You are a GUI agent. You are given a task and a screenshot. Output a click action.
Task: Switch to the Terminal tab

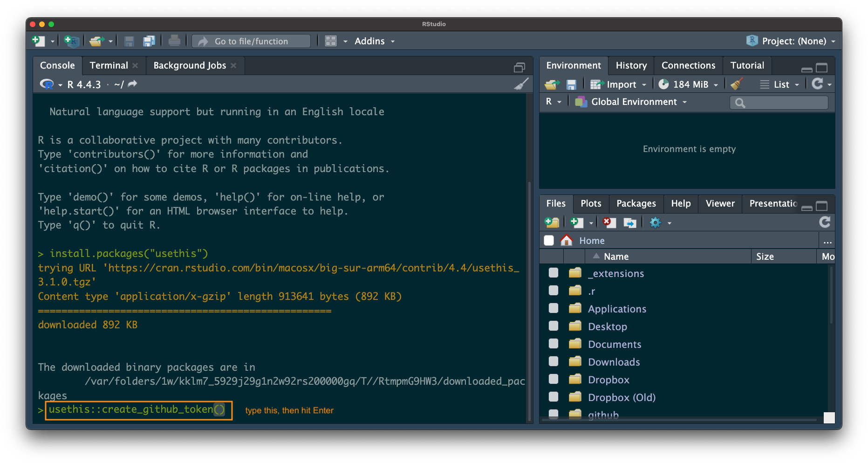(109, 65)
